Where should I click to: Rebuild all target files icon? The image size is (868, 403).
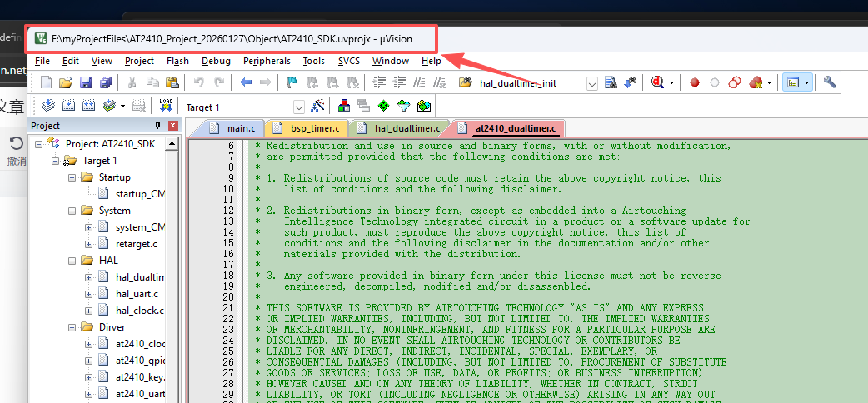(x=88, y=105)
